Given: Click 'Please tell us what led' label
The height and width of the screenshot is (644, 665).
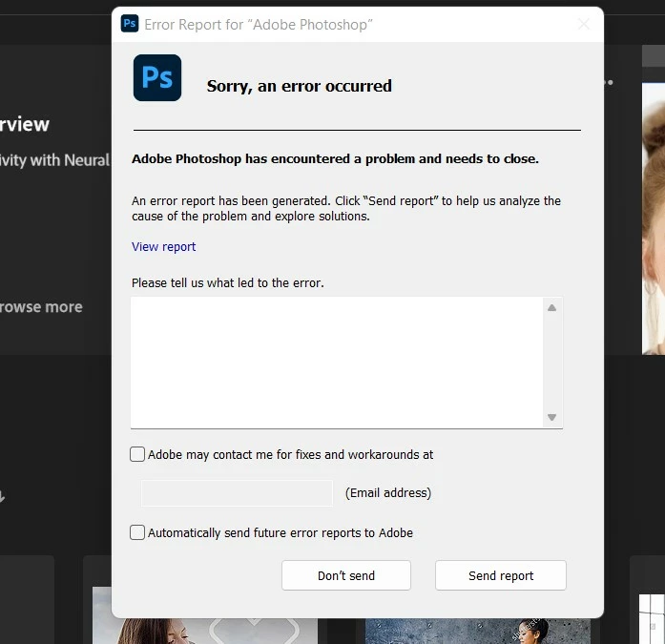Looking at the screenshot, I should coord(228,282).
